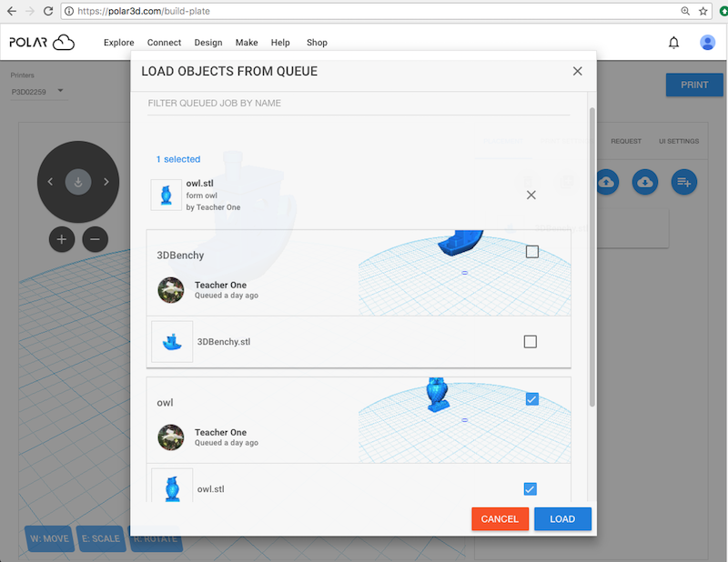
Task: Click the dialog vertical scrollbar
Action: coord(592,257)
